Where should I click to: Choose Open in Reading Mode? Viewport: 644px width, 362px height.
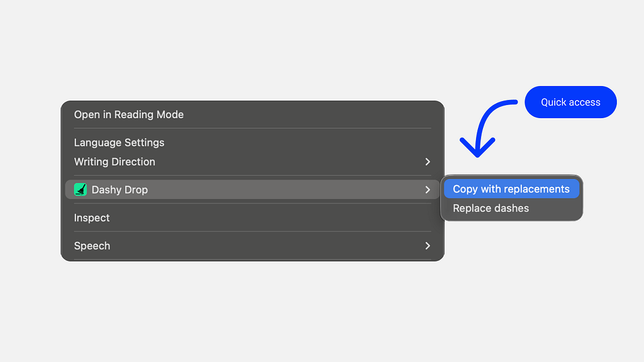(129, 114)
